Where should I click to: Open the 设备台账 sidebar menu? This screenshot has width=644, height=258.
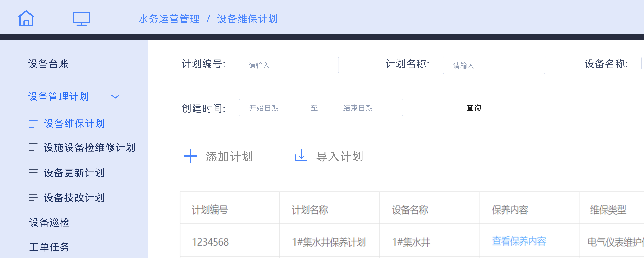(x=48, y=64)
